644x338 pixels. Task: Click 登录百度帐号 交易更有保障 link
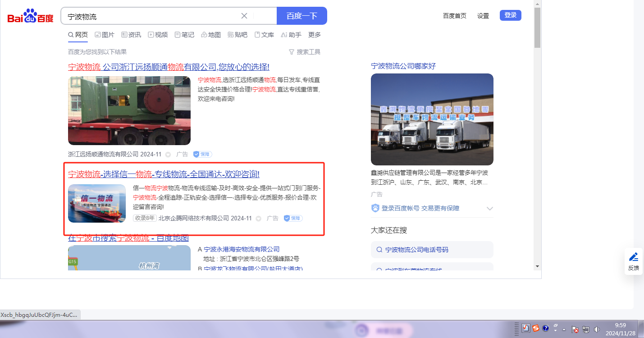click(420, 208)
